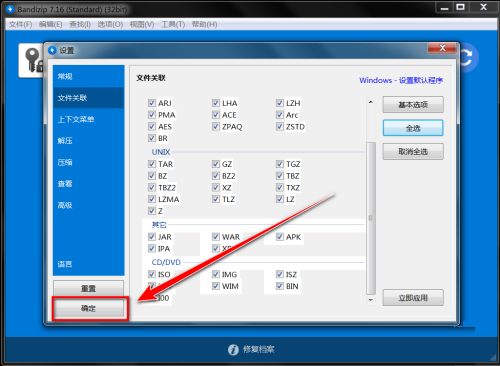Toggle the PMA checkbox
The image size is (500, 366).
point(152,115)
